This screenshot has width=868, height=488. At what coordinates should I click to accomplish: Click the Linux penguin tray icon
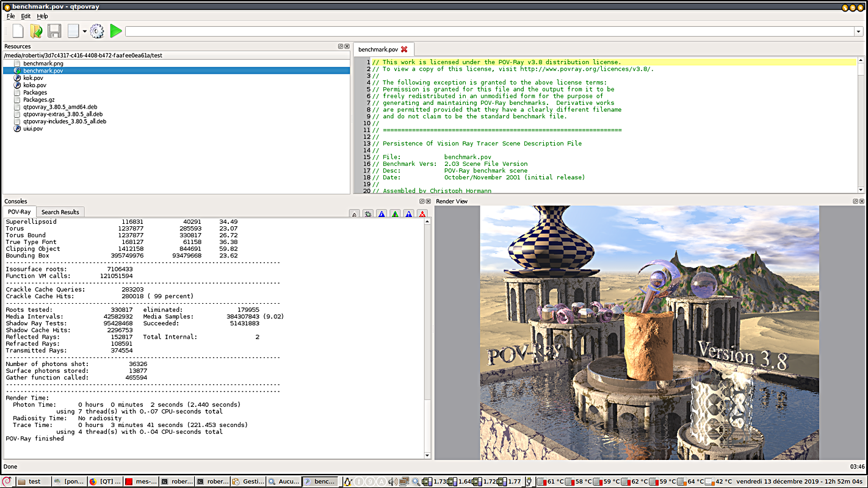(349, 482)
